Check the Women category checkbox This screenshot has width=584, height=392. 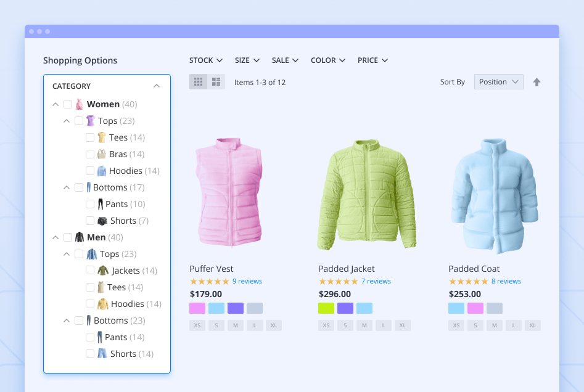tap(68, 104)
